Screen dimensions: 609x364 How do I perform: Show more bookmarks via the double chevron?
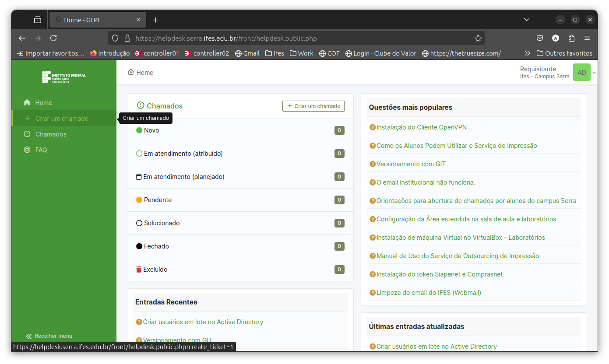(x=527, y=53)
